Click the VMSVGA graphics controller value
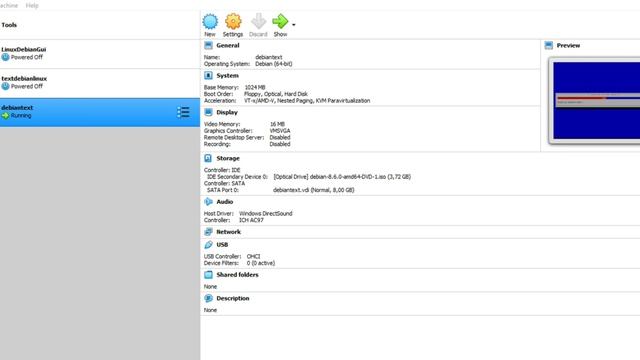Image resolution: width=640 pixels, height=360 pixels. coord(280,131)
